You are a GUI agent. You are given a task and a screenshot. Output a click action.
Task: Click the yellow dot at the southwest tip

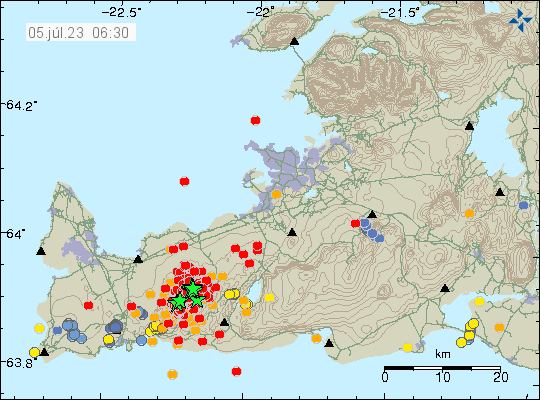tap(34, 352)
